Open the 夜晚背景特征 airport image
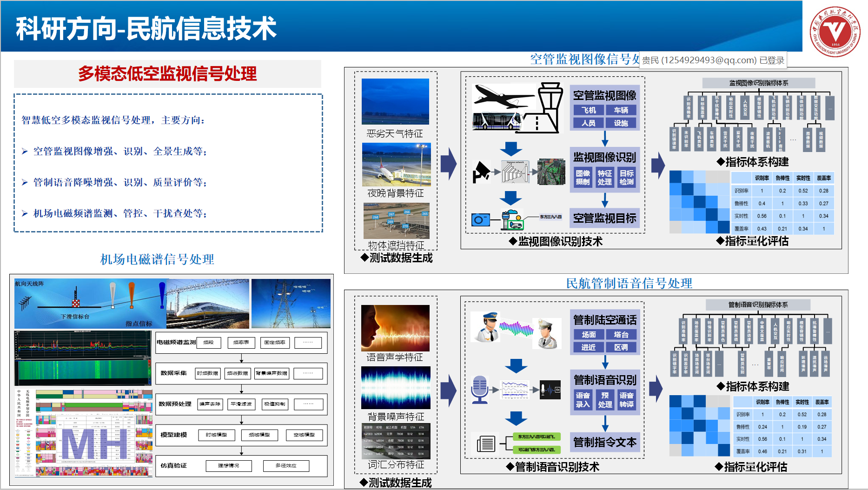This screenshot has width=868, height=490. (x=396, y=165)
